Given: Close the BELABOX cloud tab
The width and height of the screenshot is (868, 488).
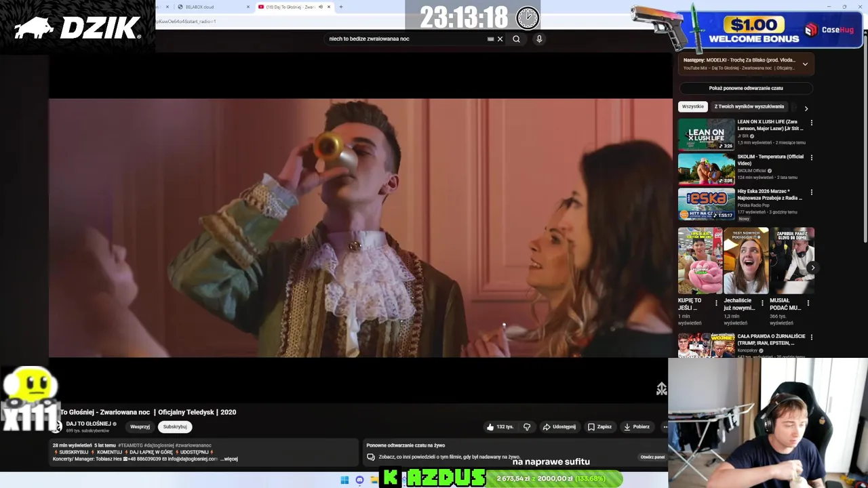Looking at the screenshot, I should point(248,7).
